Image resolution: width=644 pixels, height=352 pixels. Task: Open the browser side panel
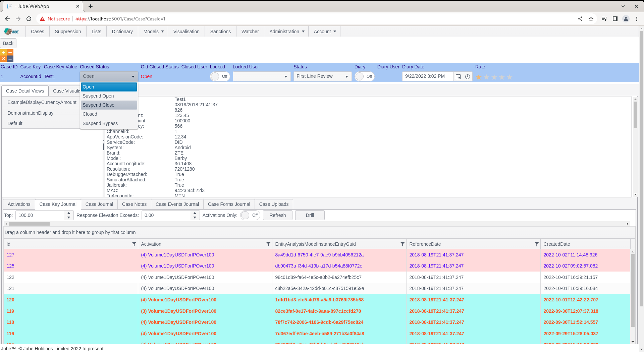[x=615, y=19]
